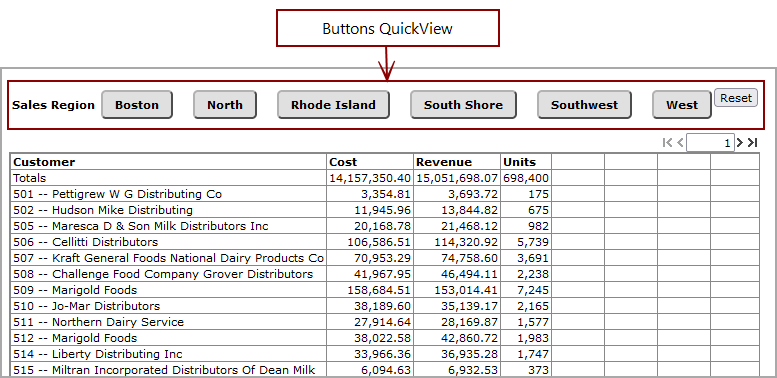Select customer 508 Challenge Food Company
Viewport: 777px width, 378px height.
pos(168,274)
